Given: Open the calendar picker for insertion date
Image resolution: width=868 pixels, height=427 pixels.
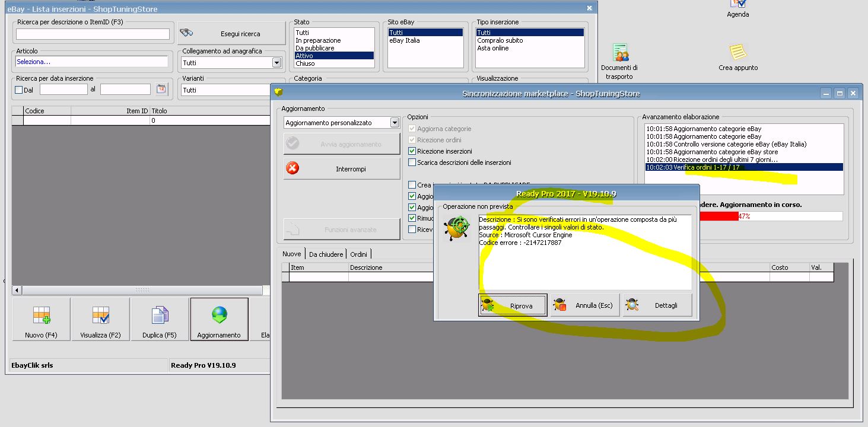Looking at the screenshot, I should (161, 90).
